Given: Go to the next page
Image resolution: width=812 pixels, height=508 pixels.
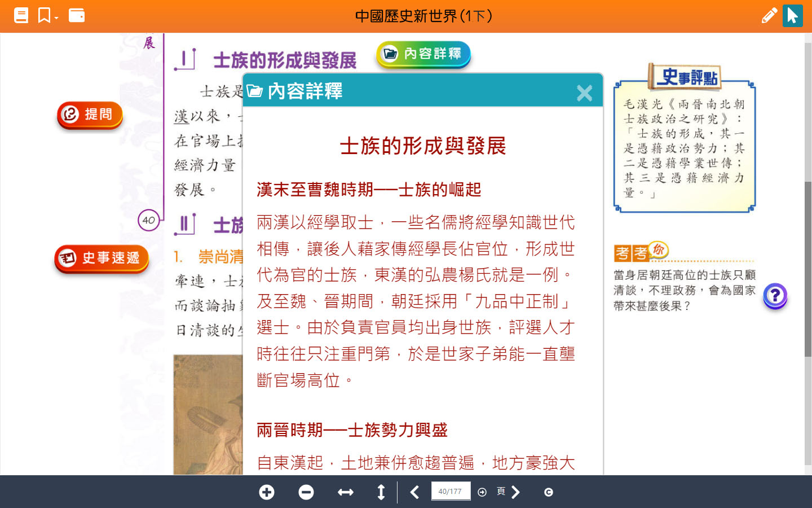Looking at the screenshot, I should (x=515, y=492).
